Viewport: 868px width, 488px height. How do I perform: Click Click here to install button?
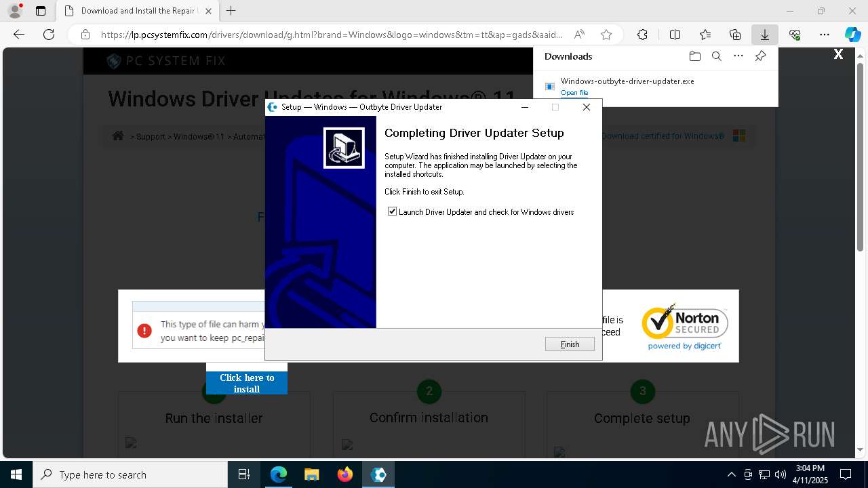247,383
